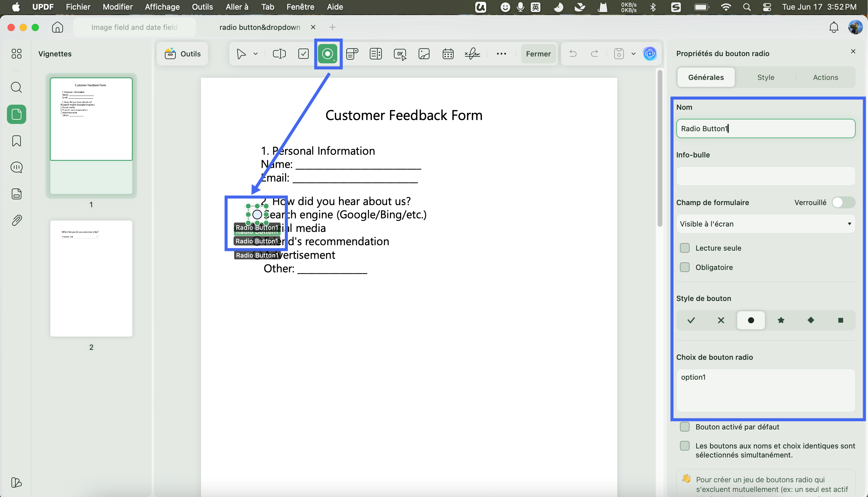Open the attachments paperclip panel
The height and width of the screenshot is (497, 868).
[16, 220]
